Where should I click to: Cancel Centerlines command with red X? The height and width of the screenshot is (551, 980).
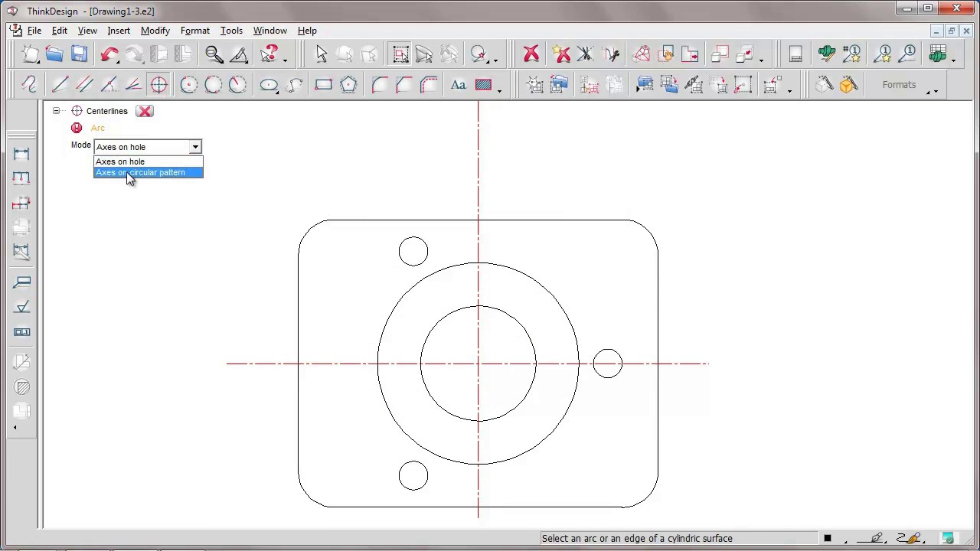click(145, 111)
